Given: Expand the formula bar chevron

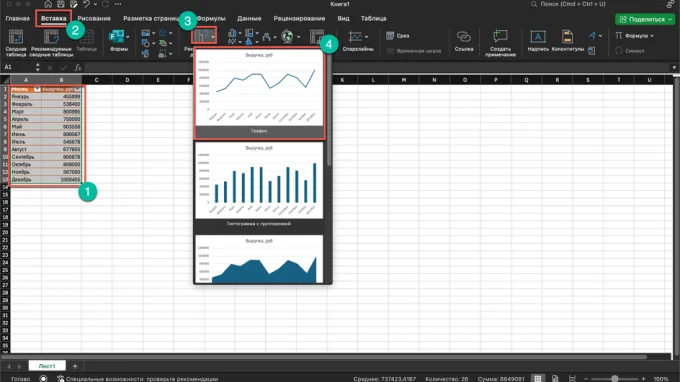Looking at the screenshot, I should [674, 67].
